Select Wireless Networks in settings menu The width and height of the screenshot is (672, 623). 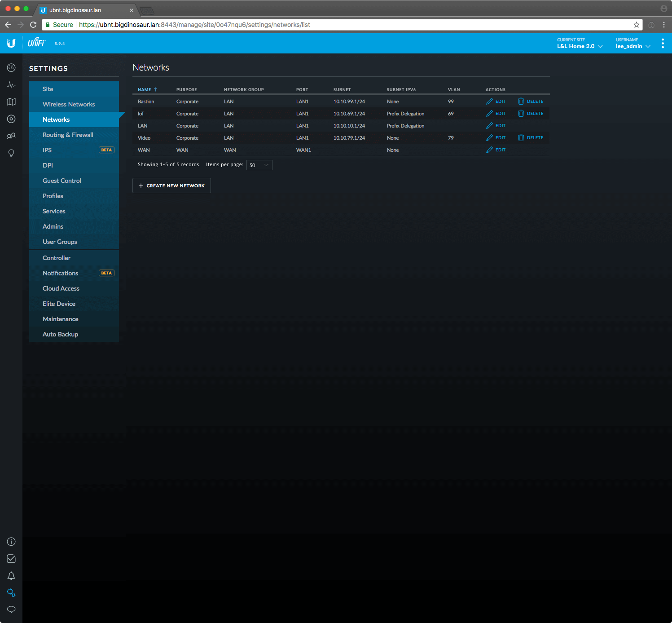(69, 104)
